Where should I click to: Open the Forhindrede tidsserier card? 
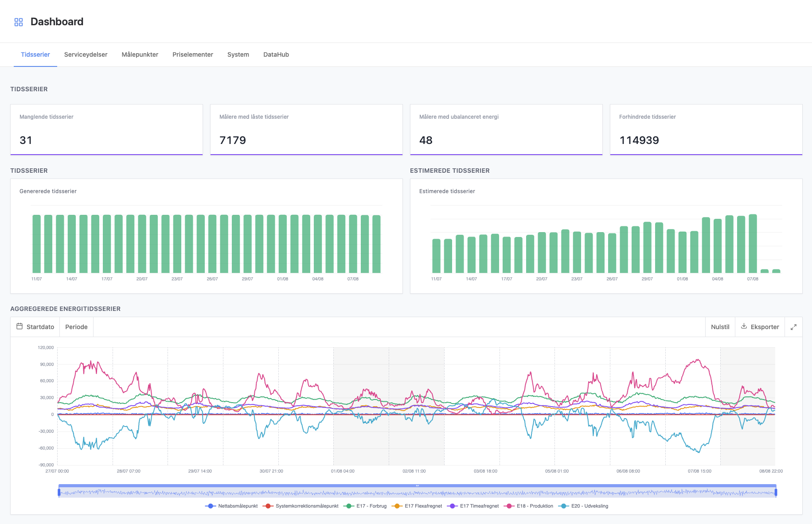(706, 130)
